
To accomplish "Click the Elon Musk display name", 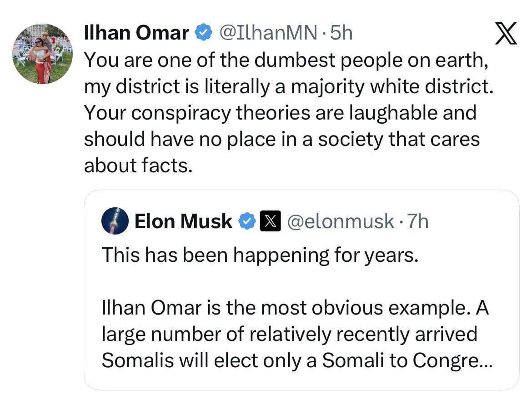I will click(x=183, y=221).
